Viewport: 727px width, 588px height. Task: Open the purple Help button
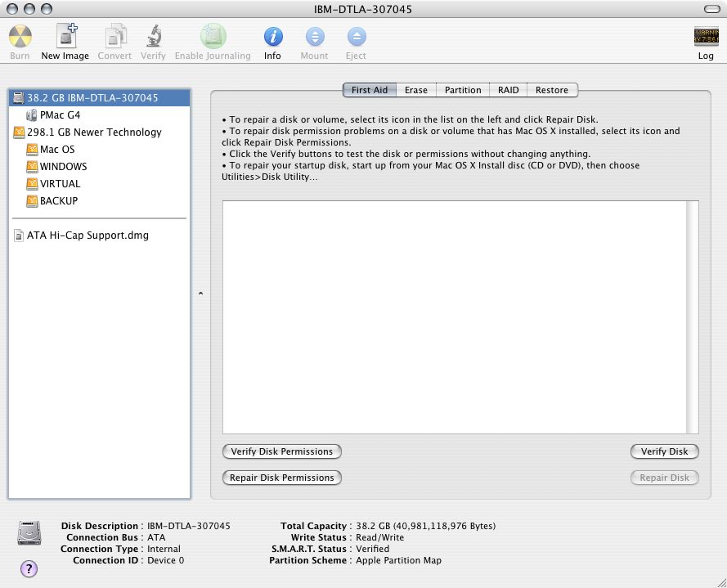tap(29, 568)
